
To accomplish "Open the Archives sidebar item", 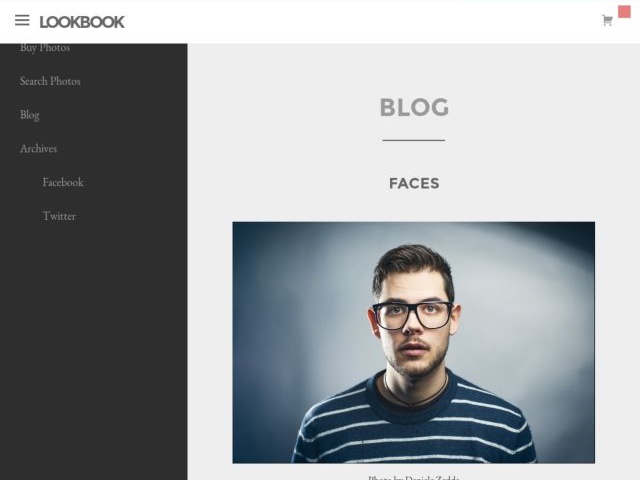I will (38, 149).
